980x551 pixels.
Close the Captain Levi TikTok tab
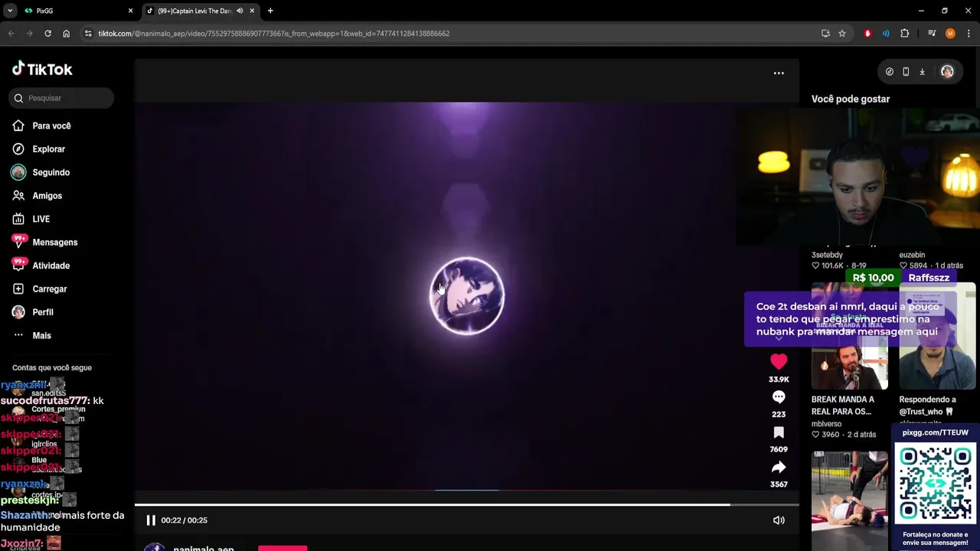tap(252, 11)
